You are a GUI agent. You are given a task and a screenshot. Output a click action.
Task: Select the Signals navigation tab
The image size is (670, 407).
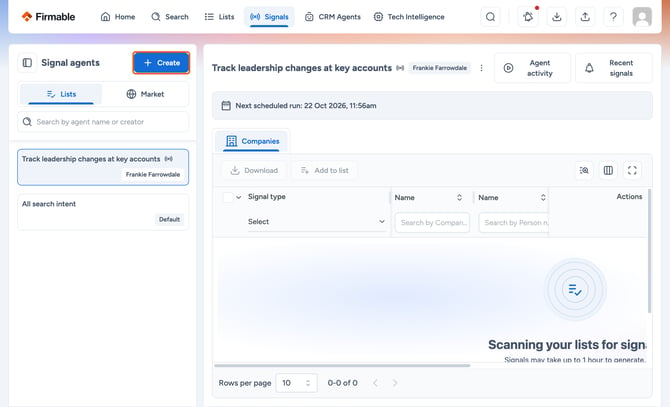click(x=269, y=17)
